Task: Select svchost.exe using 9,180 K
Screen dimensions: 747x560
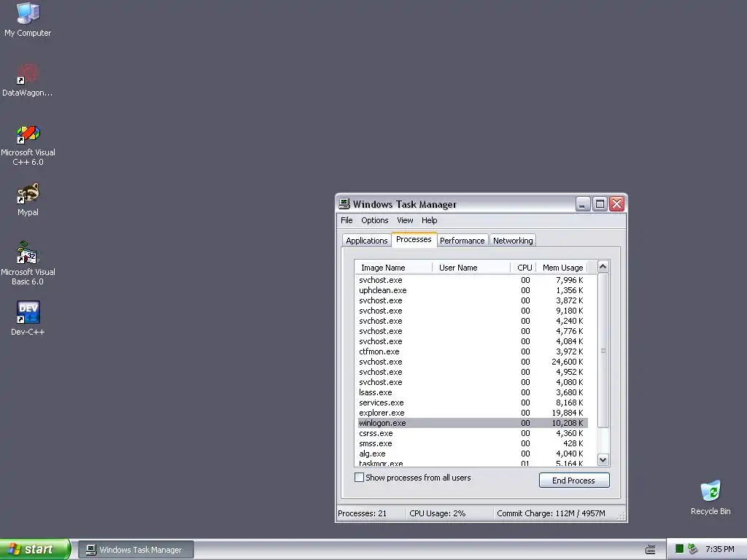Action: (473, 311)
